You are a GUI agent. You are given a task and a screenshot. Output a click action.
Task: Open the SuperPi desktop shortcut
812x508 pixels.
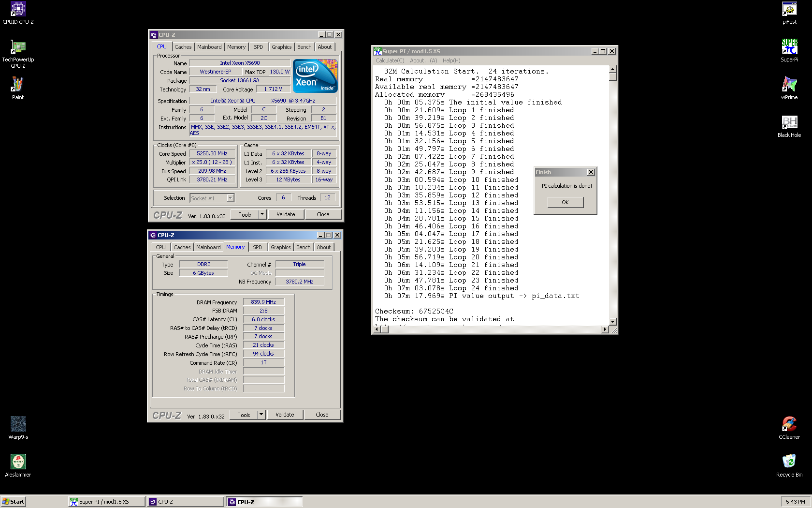click(789, 51)
